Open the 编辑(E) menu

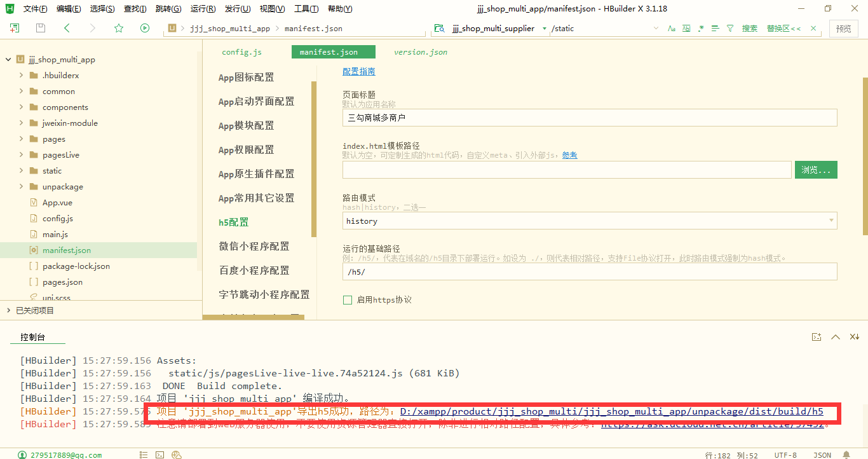69,9
